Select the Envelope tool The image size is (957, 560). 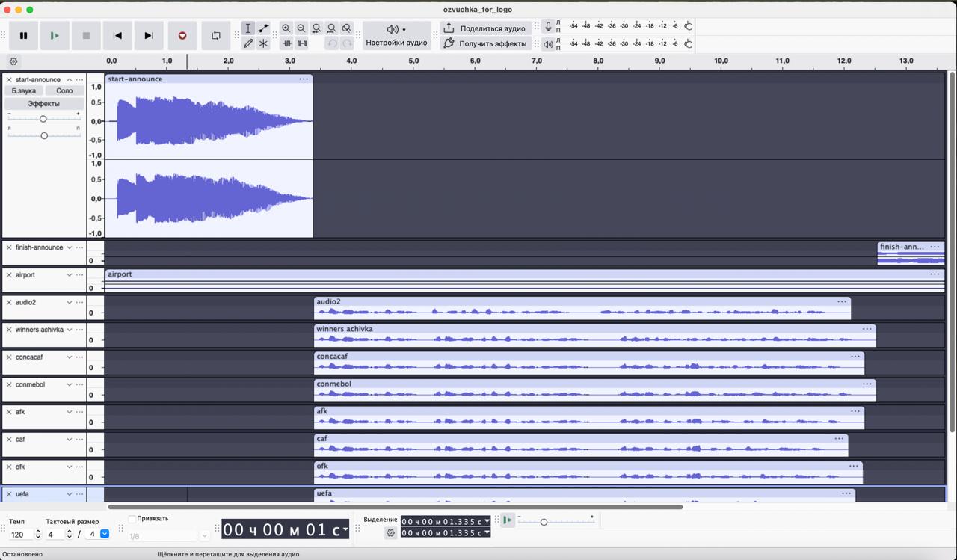point(263,28)
